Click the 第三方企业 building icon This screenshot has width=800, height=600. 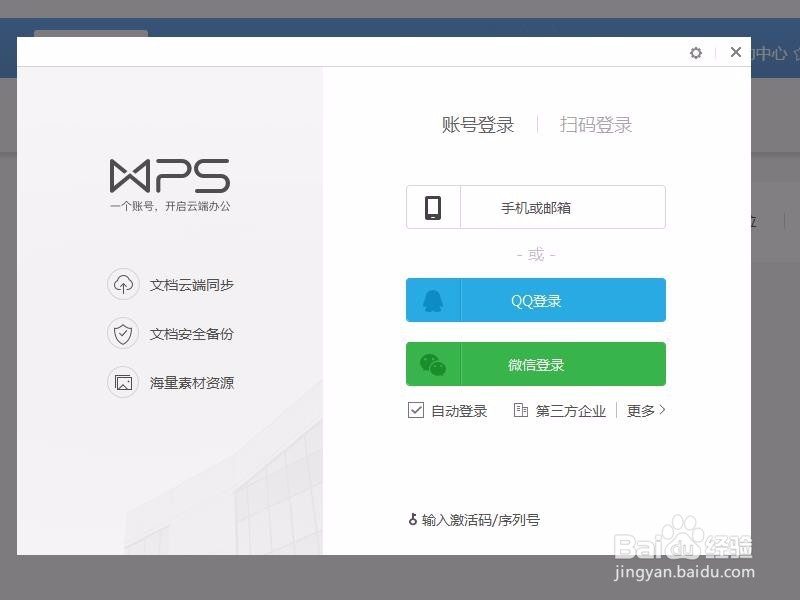tap(520, 410)
